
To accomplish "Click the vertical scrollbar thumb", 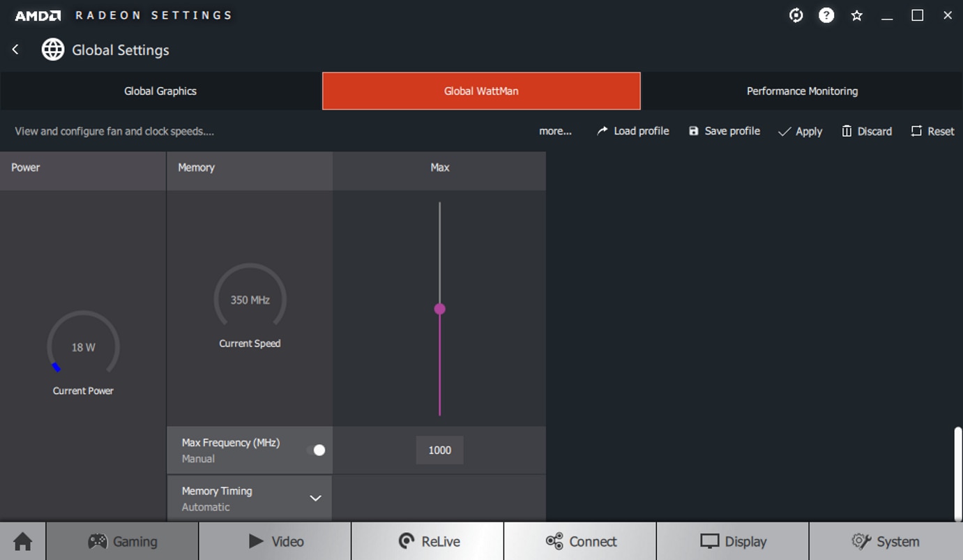I will coord(958,473).
